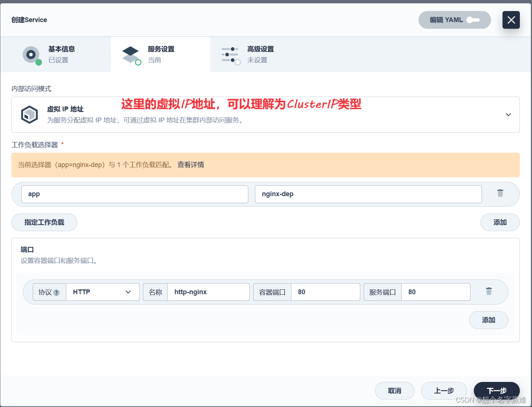Toggle the 编辑 YAML switch

click(473, 20)
